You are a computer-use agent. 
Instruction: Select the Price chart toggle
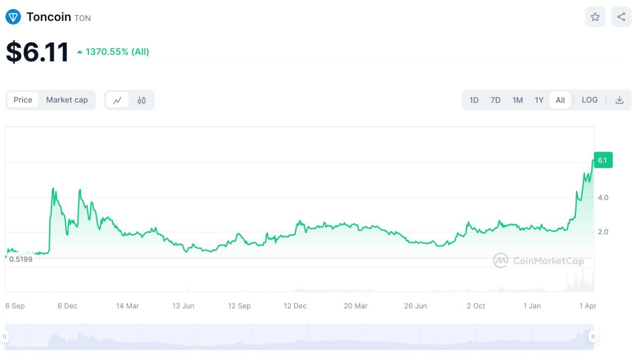tap(23, 100)
